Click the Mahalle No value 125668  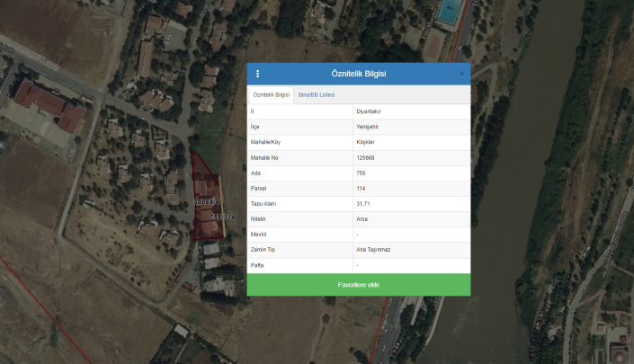pyautogui.click(x=365, y=157)
